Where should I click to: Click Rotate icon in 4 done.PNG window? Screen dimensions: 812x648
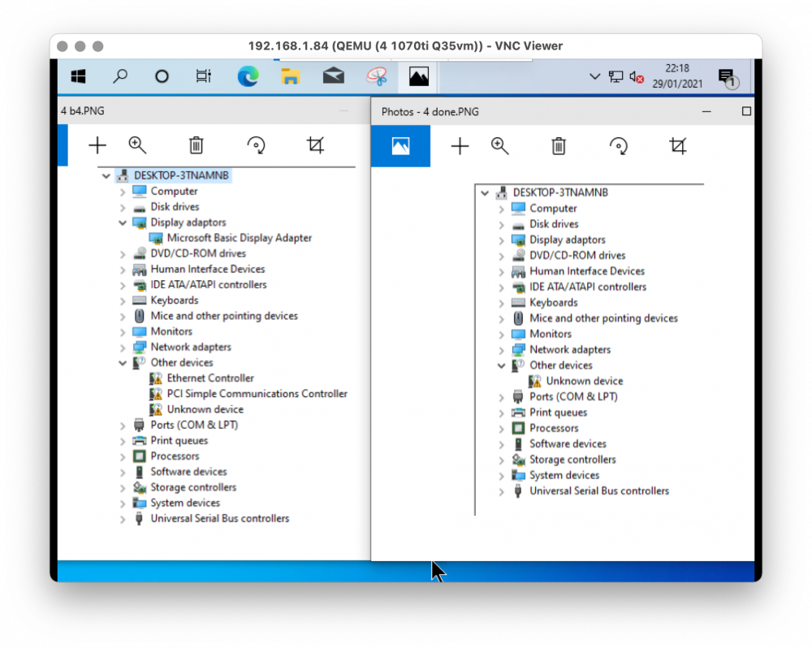619,147
